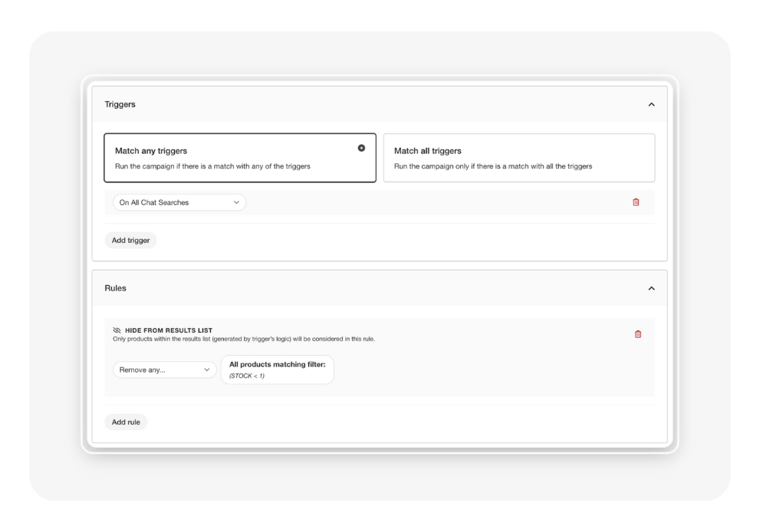Click the Add rule button
Screen dimensions: 760x532
(x=125, y=422)
